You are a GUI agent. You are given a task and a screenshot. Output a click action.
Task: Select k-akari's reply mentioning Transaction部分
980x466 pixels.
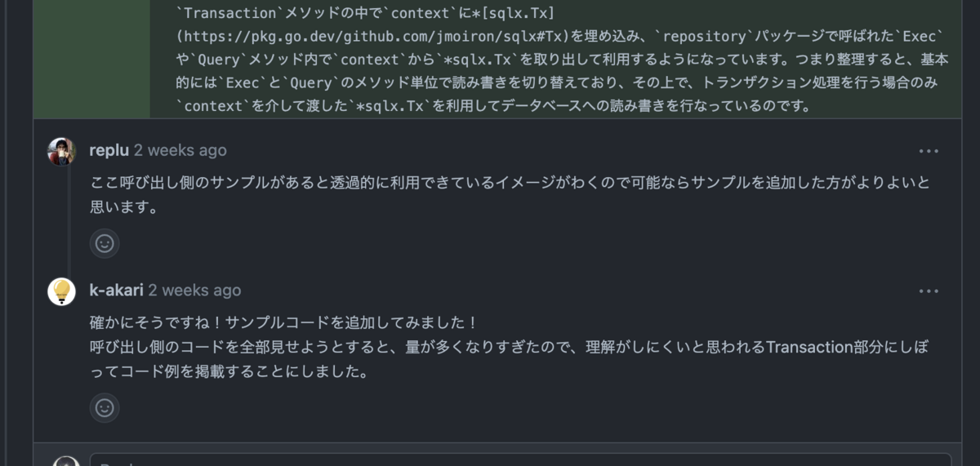click(x=509, y=360)
